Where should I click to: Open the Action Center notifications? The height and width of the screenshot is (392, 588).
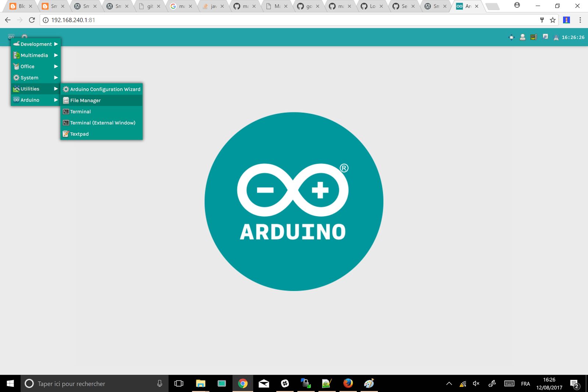[575, 384]
